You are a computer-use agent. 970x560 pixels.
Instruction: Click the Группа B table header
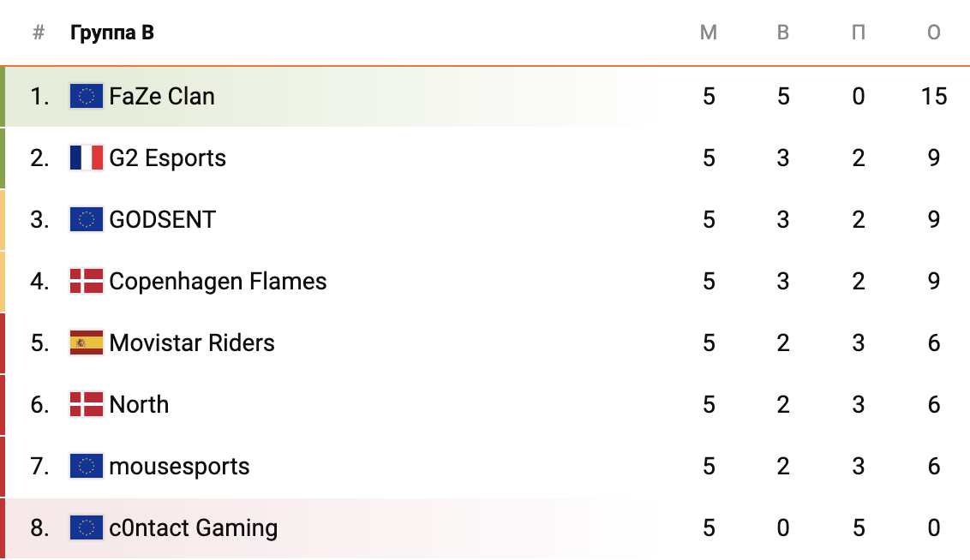[112, 33]
